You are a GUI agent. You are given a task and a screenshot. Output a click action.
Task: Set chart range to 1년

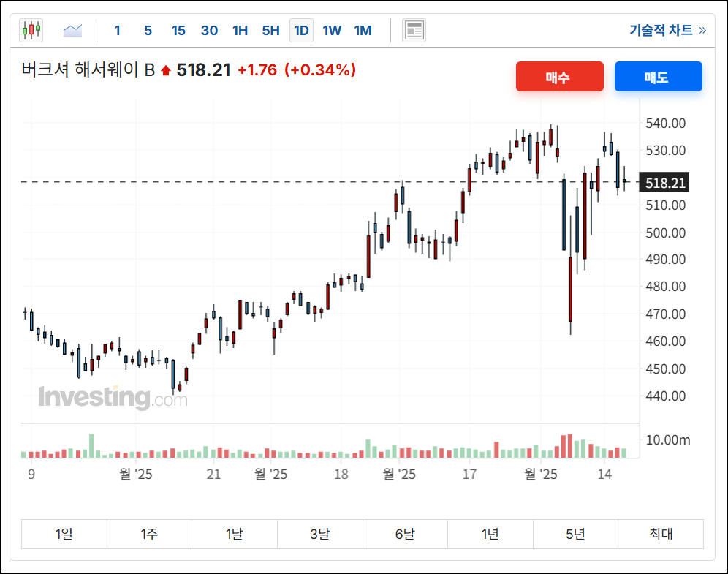(x=490, y=534)
